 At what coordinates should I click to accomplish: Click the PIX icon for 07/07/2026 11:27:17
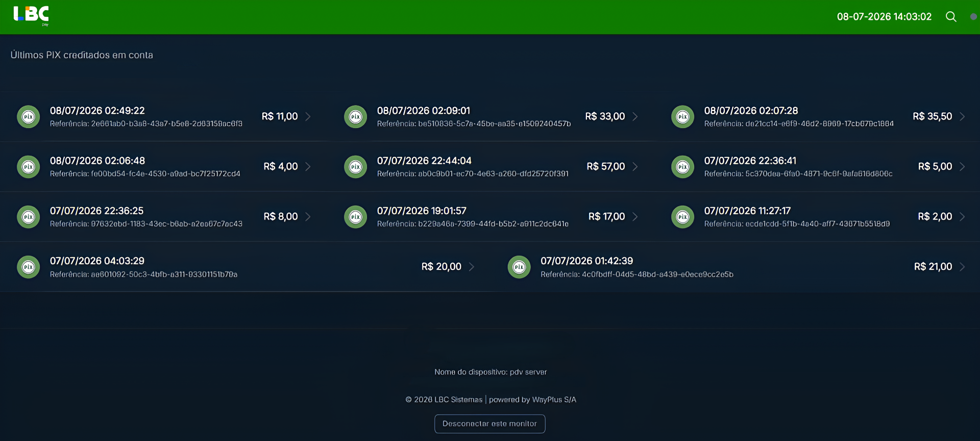click(x=683, y=217)
